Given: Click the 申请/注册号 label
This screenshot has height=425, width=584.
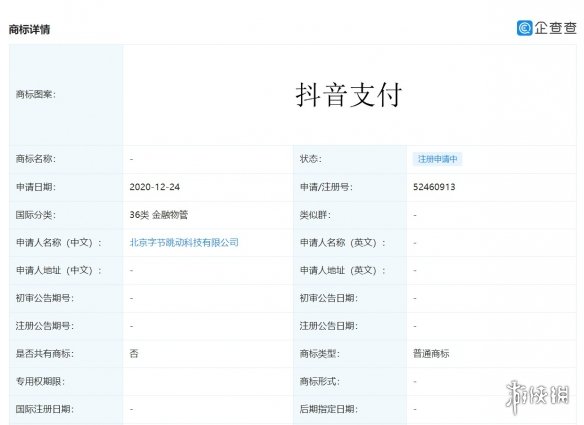Looking at the screenshot, I should coord(326,187).
